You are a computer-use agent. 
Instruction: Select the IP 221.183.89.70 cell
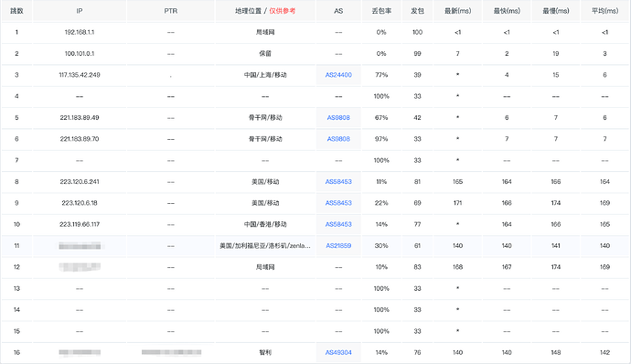80,139
